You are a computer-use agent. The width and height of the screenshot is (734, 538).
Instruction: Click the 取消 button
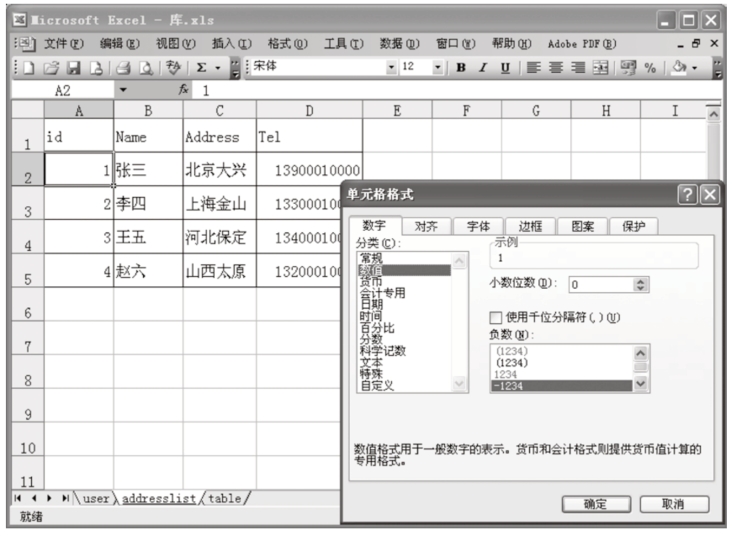pos(674,504)
